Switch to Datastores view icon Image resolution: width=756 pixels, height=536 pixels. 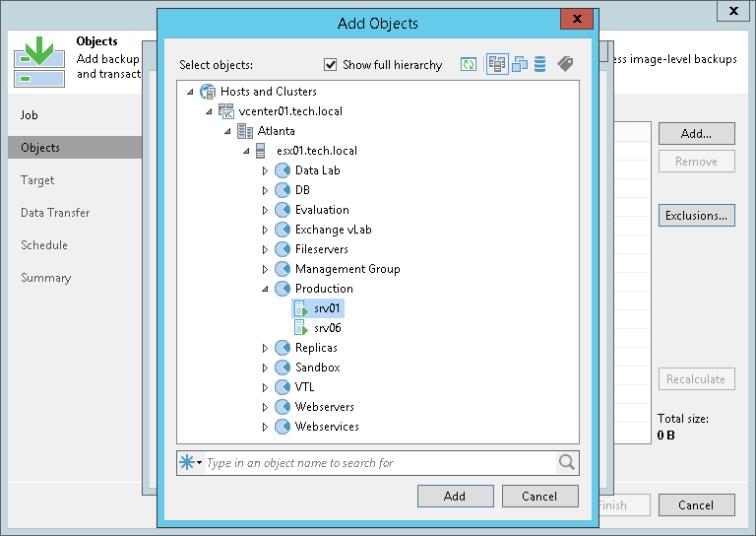pos(540,64)
